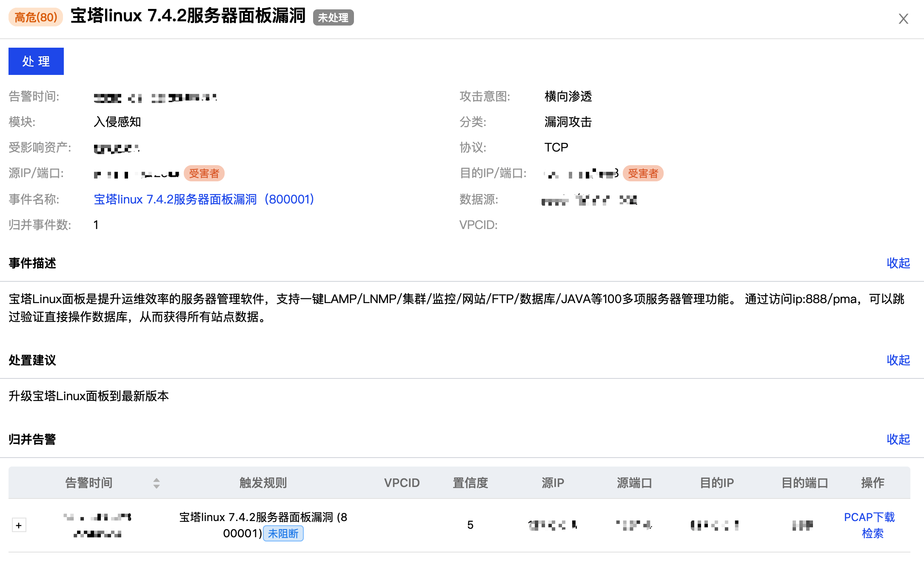The image size is (924, 567).
Task: Click the panel title 宝塔linux 7.4.2服务器面板漏洞
Action: tap(188, 16)
